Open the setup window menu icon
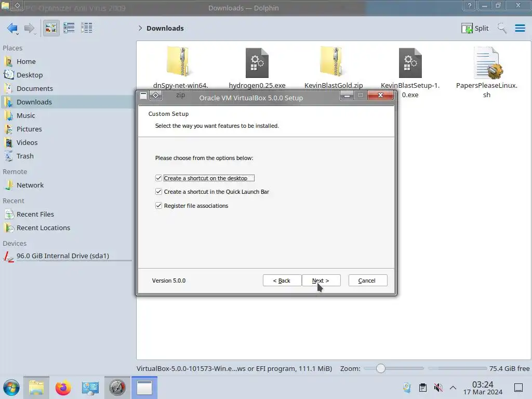This screenshot has height=399, width=532. [143, 96]
